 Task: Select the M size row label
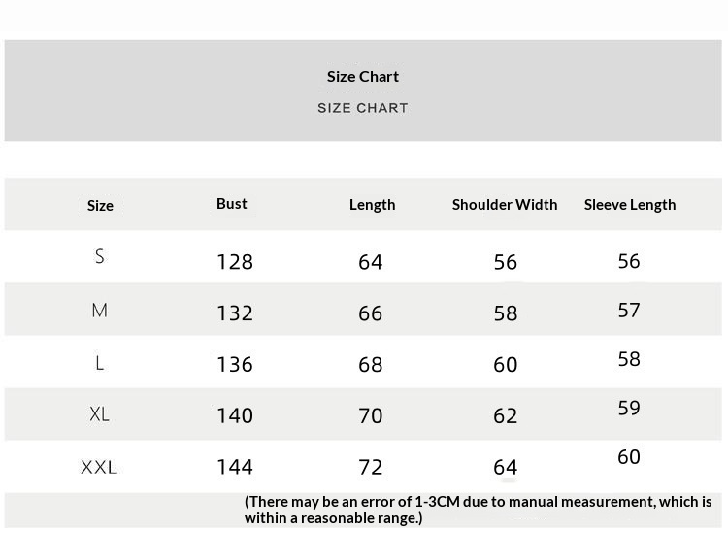99,311
